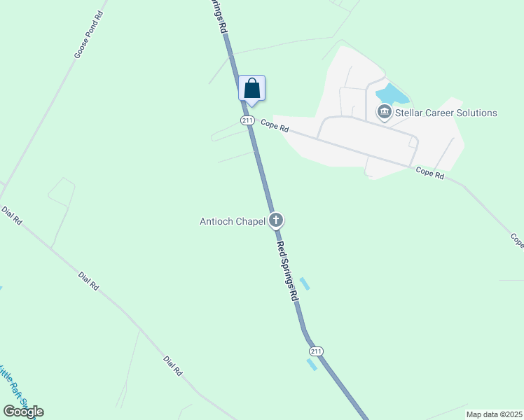Select the Red Springs Rd label south of the chapel
Image resolution: width=524 pixels, height=420 pixels.
(287, 271)
